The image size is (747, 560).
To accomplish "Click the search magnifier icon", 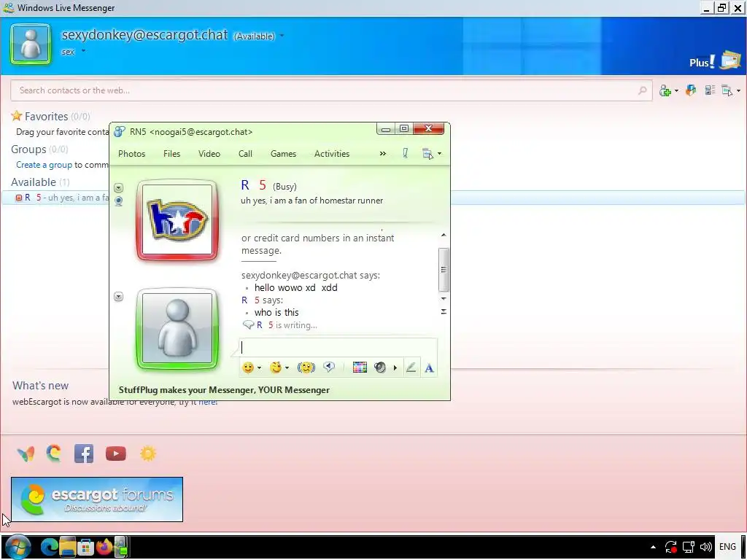I will pos(642,90).
